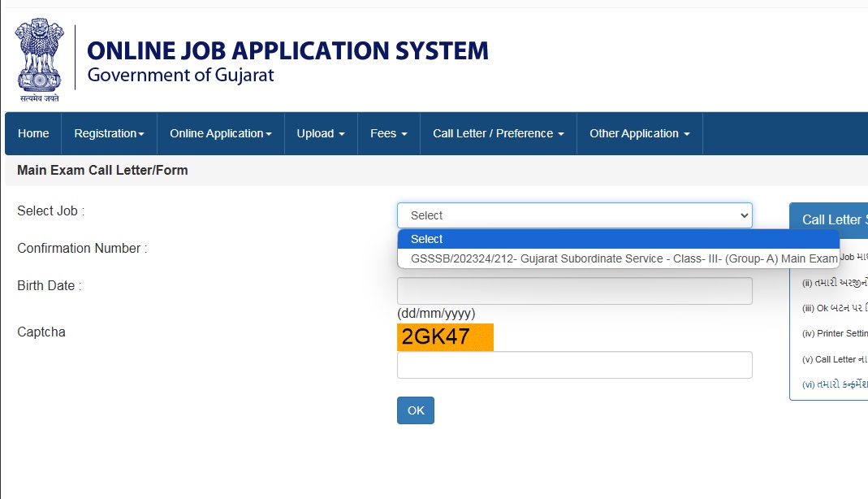Click the 'Birth Date :' label
Image resolution: width=868 pixels, height=499 pixels.
(x=50, y=286)
